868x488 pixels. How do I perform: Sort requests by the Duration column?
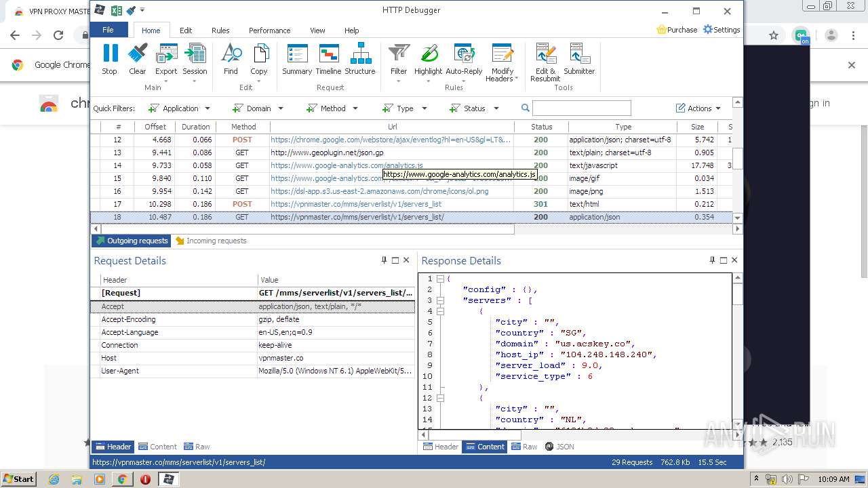tap(195, 127)
